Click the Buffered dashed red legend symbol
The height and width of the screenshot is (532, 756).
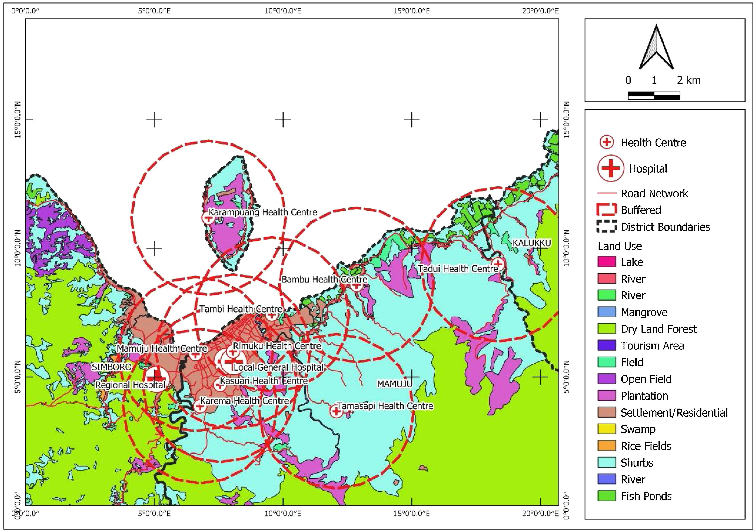coord(607,210)
